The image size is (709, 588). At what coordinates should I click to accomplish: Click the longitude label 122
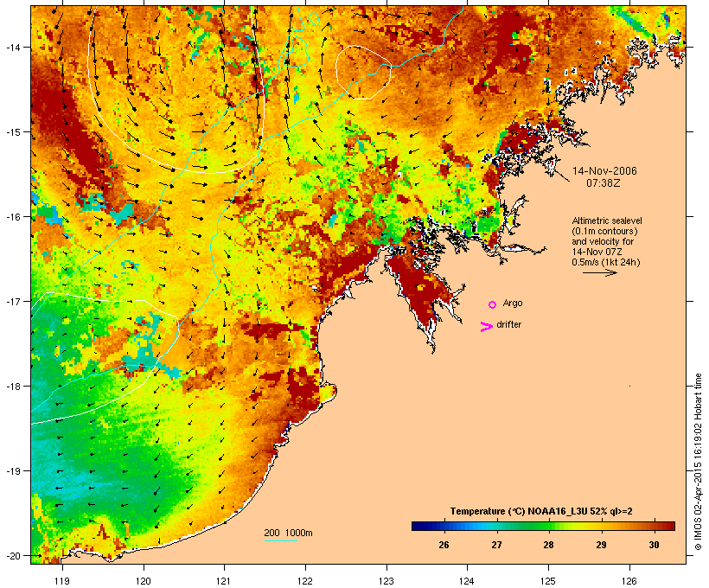pos(305,581)
